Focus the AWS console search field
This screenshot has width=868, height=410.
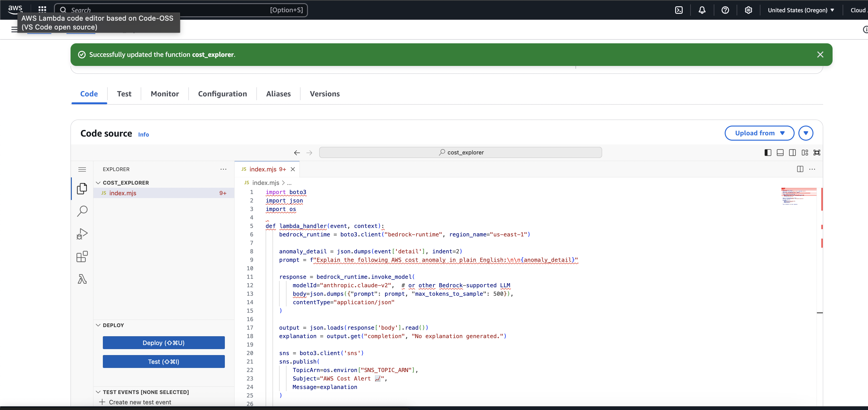[181, 10]
